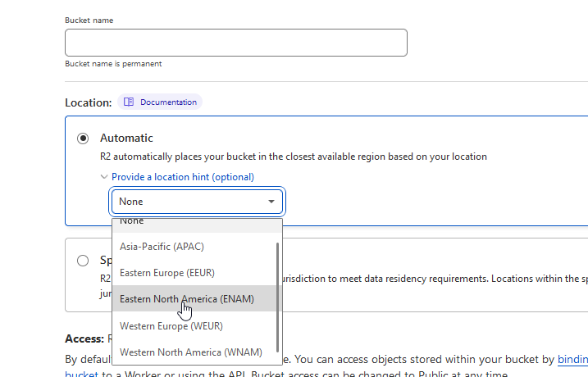The width and height of the screenshot is (588, 377).
Task: Click the location hint combo box showing None
Action: (189, 202)
